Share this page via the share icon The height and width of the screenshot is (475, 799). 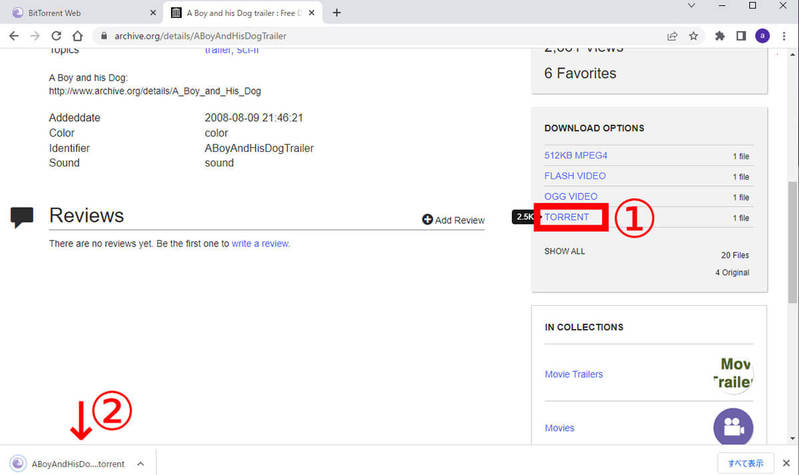(x=672, y=36)
